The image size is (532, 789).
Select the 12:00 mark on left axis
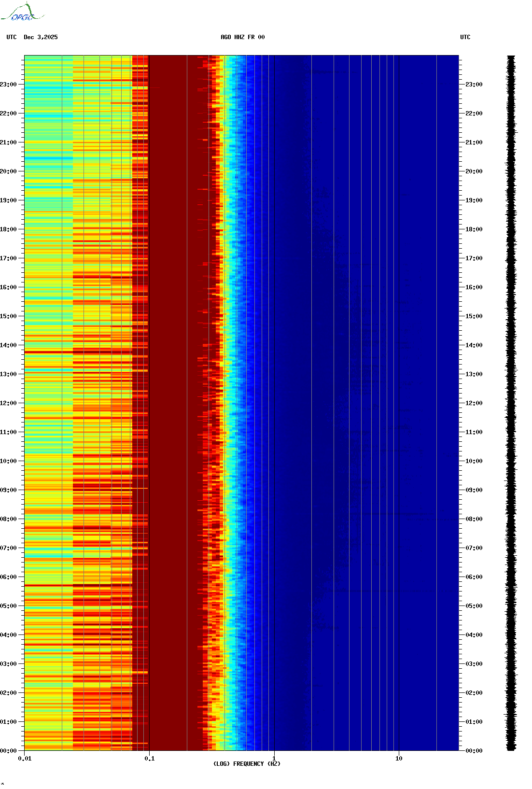(x=8, y=403)
